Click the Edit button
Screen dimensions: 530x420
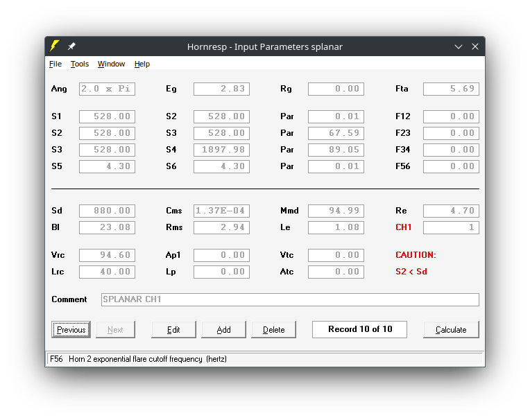click(173, 329)
